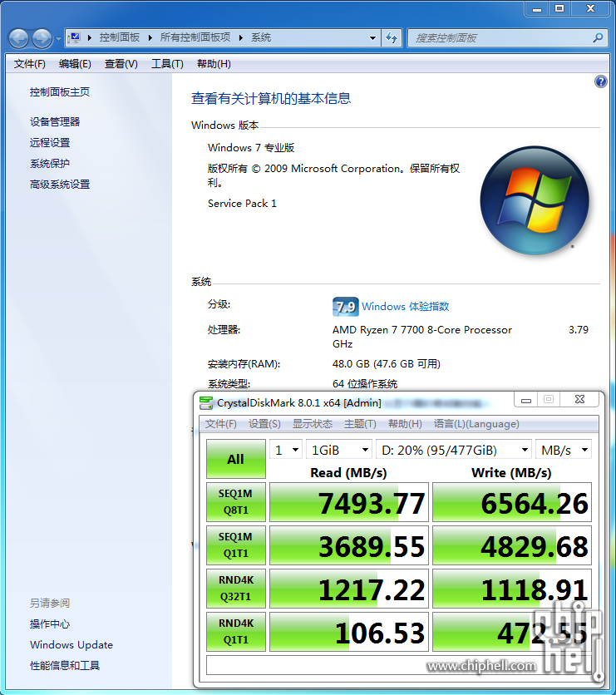
Task: Open 性能信息和工具 link
Action: [65, 665]
